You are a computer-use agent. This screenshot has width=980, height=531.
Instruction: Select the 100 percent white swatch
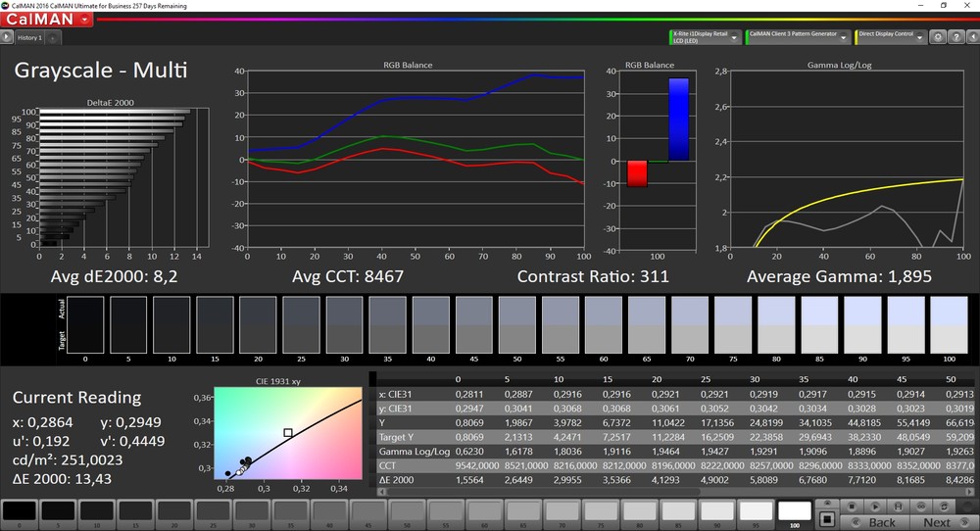[795, 510]
